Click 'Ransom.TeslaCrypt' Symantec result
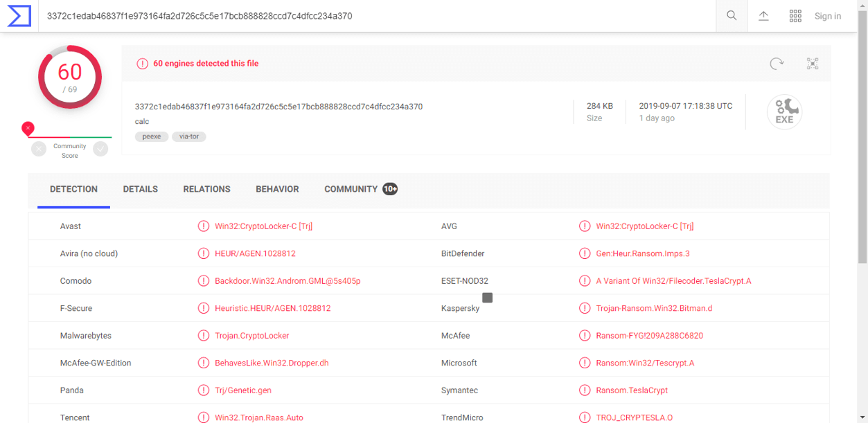868x423 pixels. (632, 390)
